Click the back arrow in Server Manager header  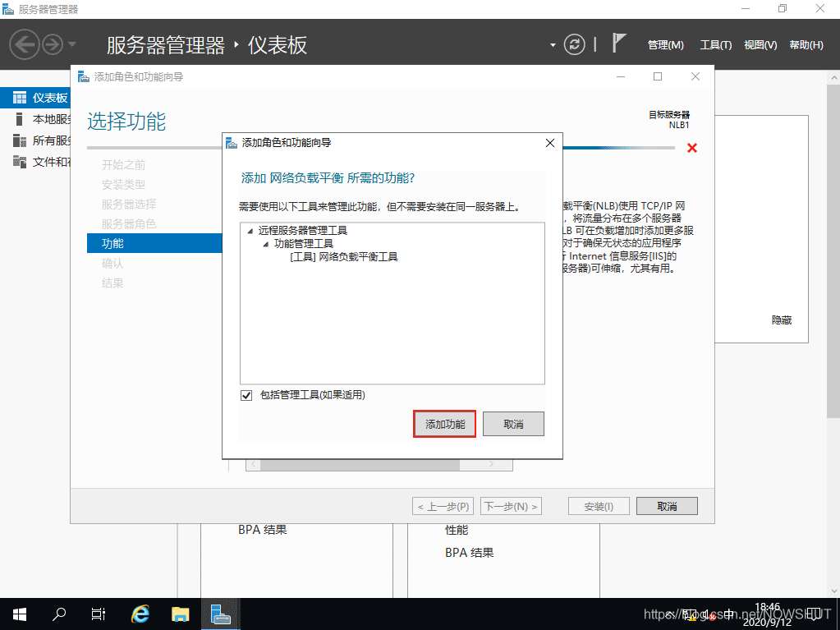coord(25,44)
